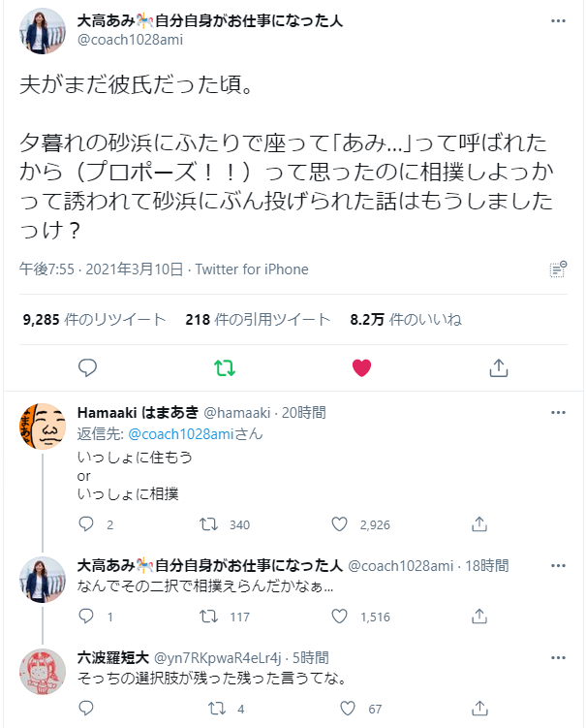This screenshot has width=586, height=728.
Task: Undo retweet on the main tweet
Action: [x=224, y=368]
